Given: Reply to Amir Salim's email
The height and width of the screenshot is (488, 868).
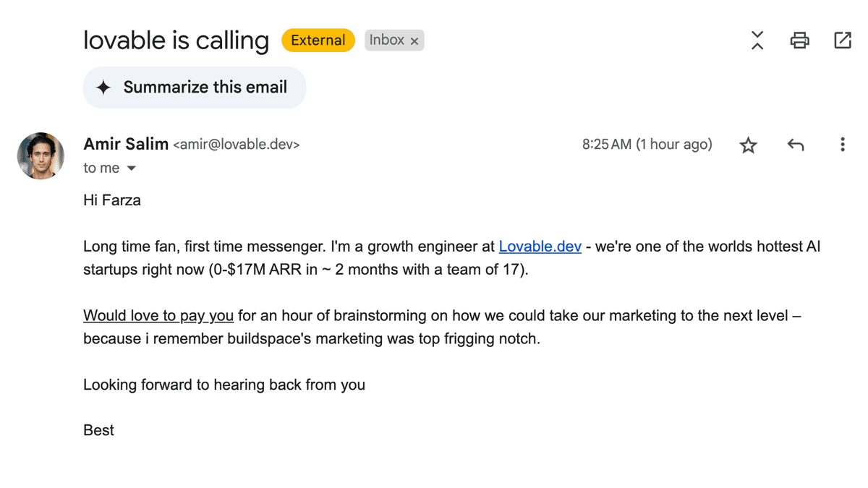Looking at the screenshot, I should [796, 145].
